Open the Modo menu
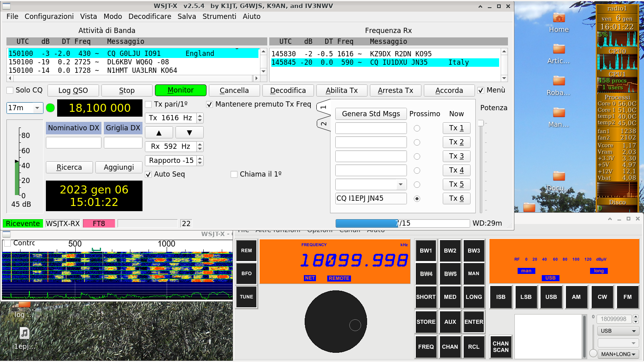Viewport: 644px width, 362px height. [x=113, y=16]
